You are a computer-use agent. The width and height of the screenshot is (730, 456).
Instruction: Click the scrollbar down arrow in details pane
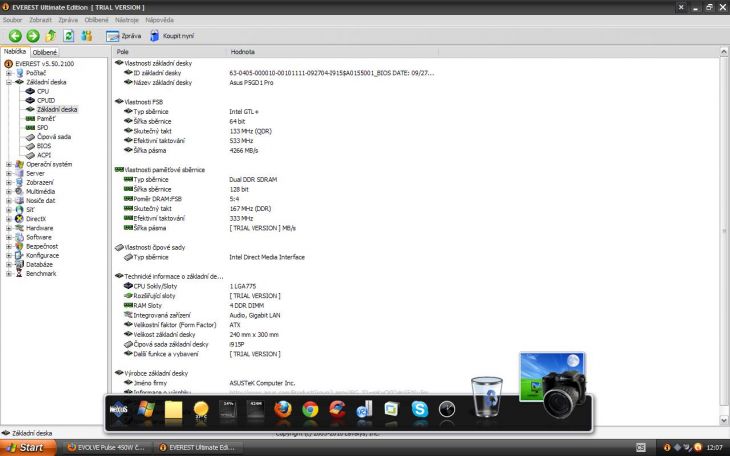click(x=724, y=420)
